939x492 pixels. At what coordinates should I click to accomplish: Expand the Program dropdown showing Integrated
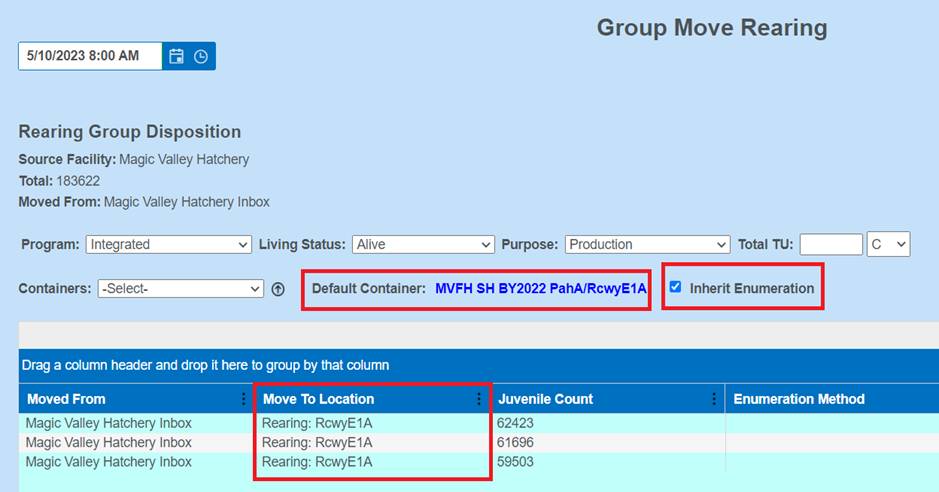coord(169,244)
